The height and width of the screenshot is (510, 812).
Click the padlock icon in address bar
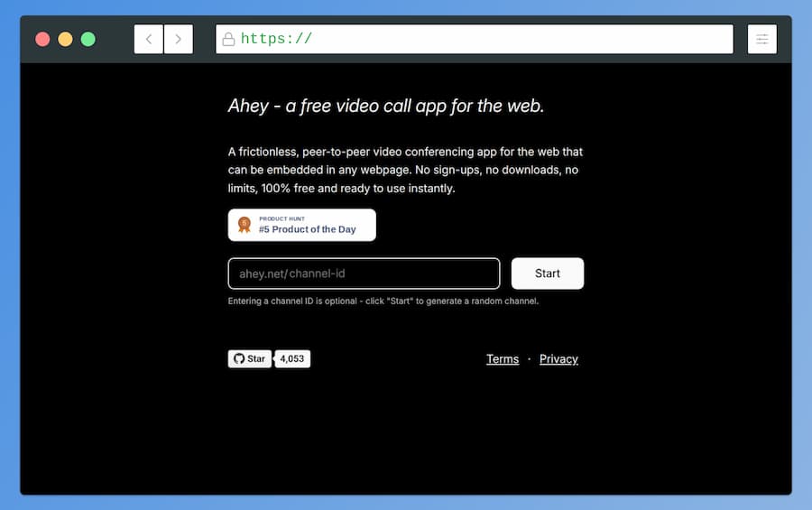click(x=228, y=40)
